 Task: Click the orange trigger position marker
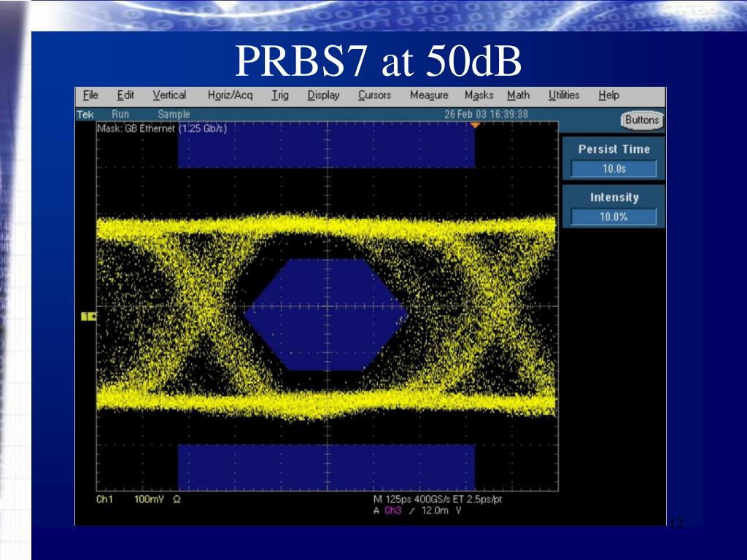coord(475,126)
